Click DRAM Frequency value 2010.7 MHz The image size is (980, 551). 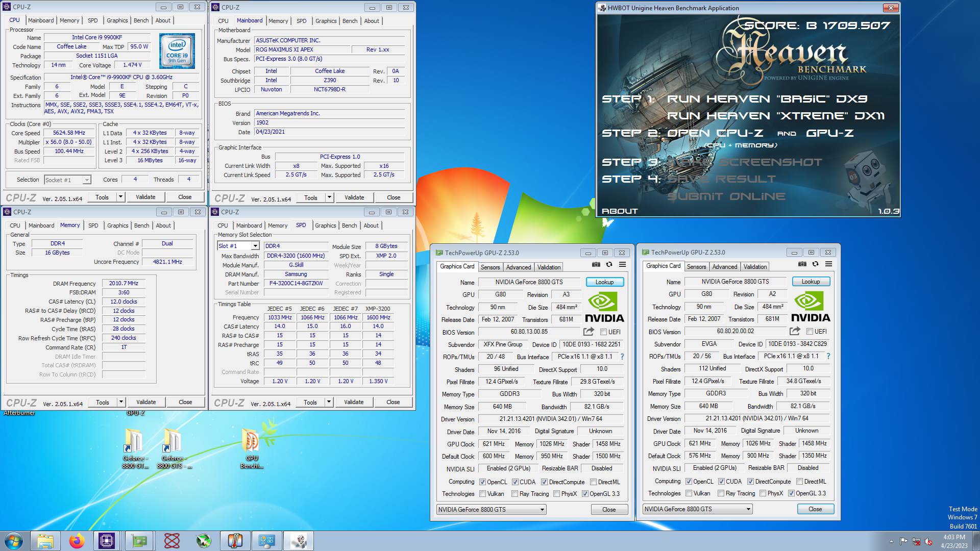tap(124, 283)
